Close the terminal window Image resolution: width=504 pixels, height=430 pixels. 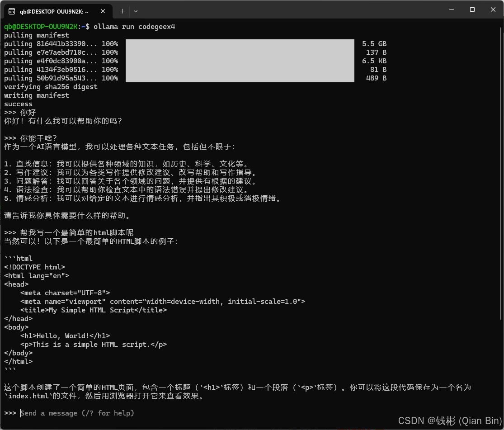tap(493, 9)
